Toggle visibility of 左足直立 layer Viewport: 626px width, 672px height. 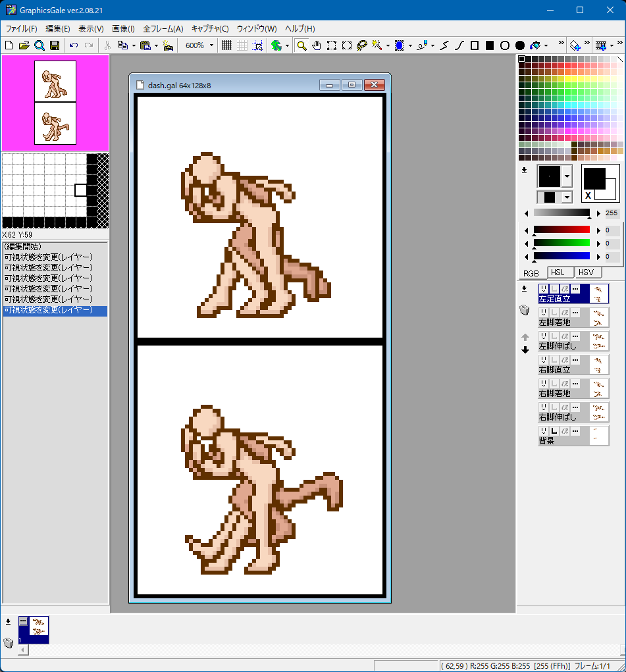[x=544, y=289]
